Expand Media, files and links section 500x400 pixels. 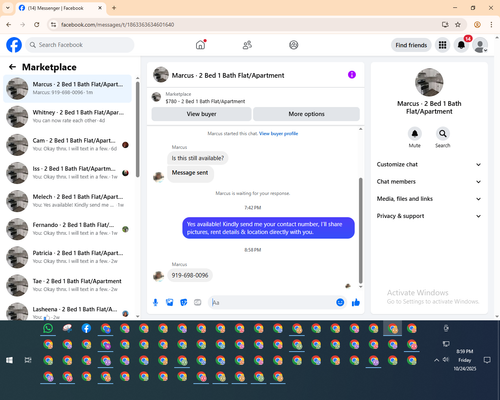pyautogui.click(x=429, y=199)
